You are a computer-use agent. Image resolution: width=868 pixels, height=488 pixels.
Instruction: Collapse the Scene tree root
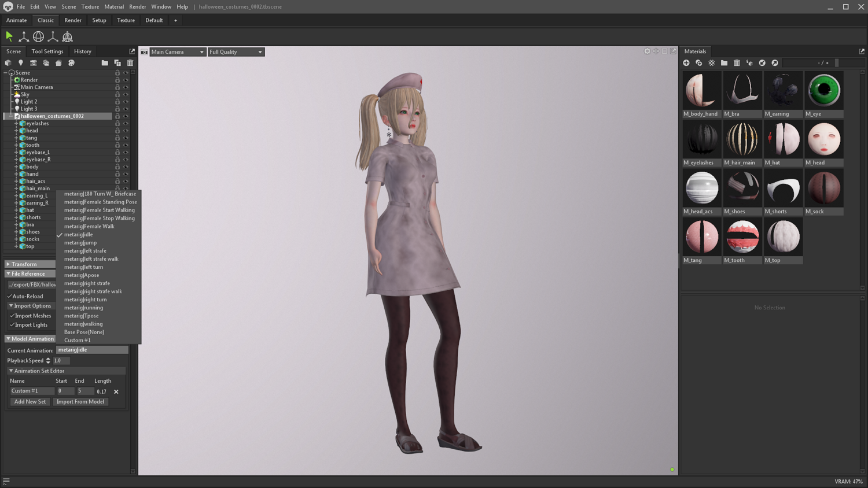pos(6,73)
